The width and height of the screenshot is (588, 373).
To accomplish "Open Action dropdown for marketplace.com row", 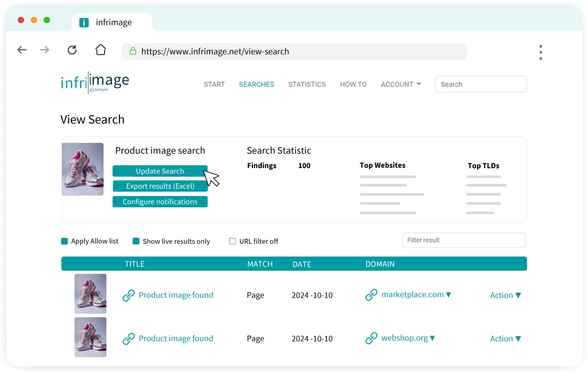I will click(x=505, y=295).
